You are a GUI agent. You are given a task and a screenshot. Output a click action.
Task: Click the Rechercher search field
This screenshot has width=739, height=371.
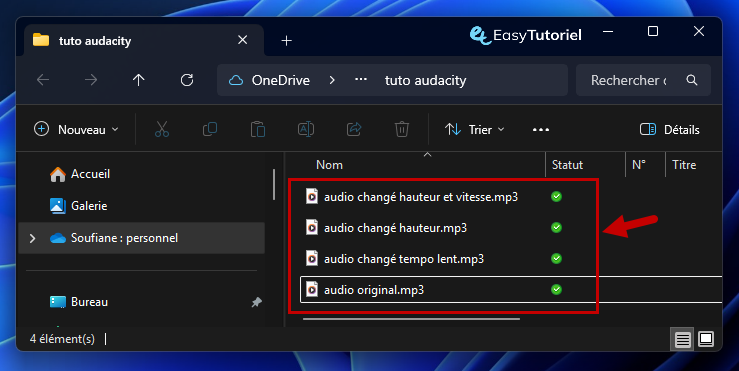(x=643, y=80)
